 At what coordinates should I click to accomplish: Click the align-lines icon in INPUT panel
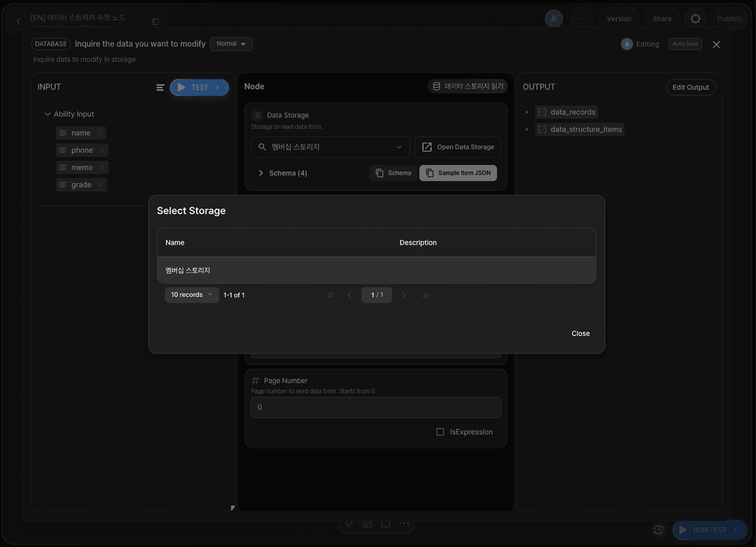coord(160,87)
